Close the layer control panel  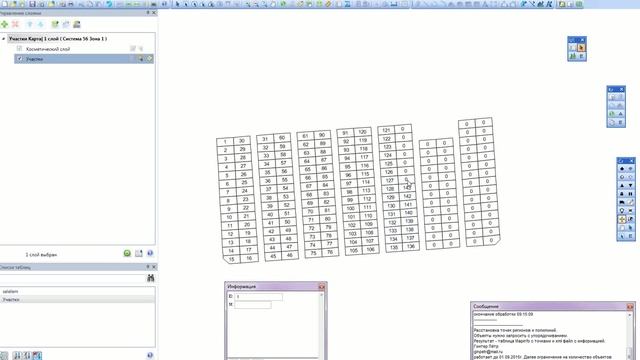pos(154,13)
